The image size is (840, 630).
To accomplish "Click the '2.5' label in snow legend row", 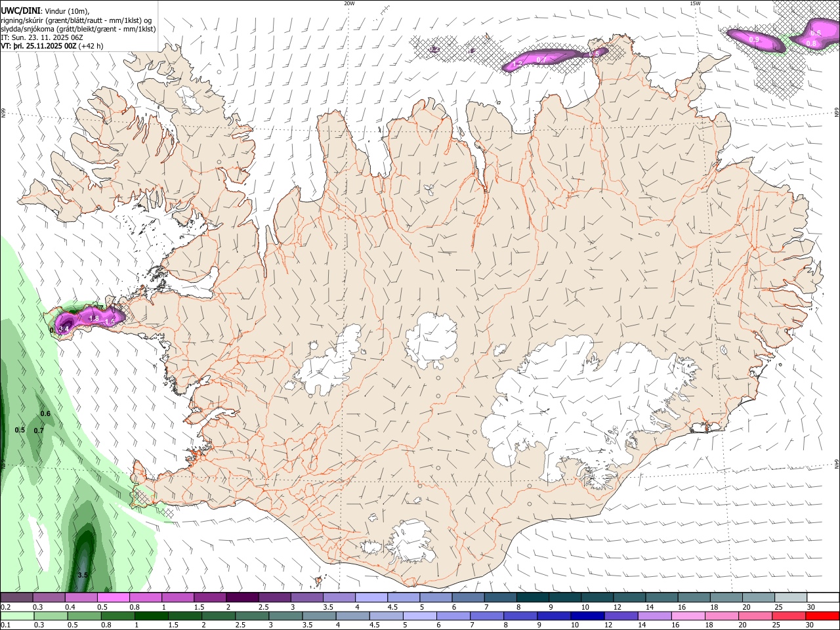I will [263, 607].
